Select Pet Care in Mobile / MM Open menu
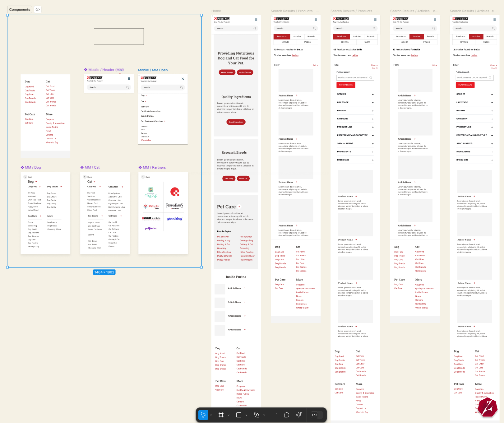The image size is (504, 423). coord(145,107)
